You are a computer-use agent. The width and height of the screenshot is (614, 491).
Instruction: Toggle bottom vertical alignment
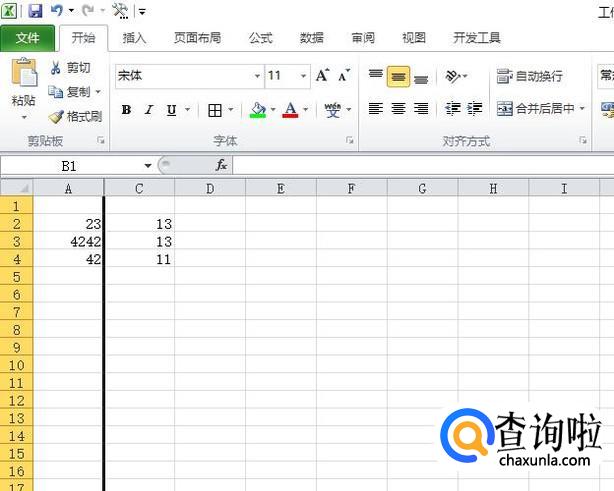(x=421, y=78)
